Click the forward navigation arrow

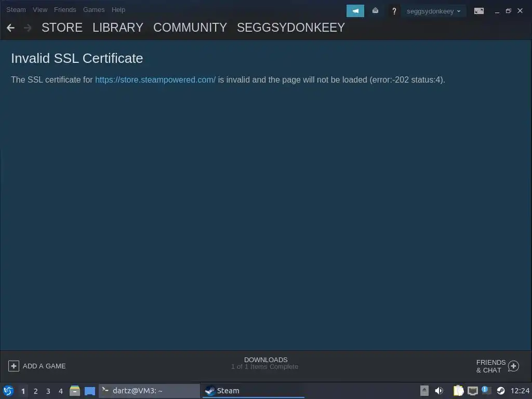[28, 28]
